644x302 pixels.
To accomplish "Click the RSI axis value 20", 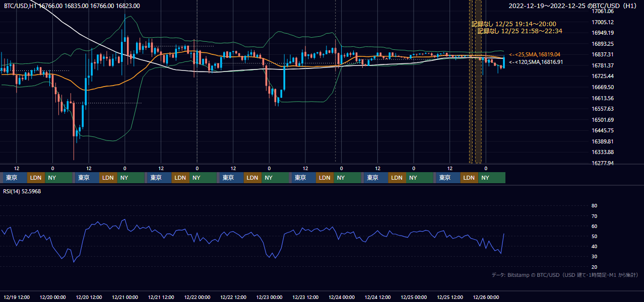I will (594, 267).
